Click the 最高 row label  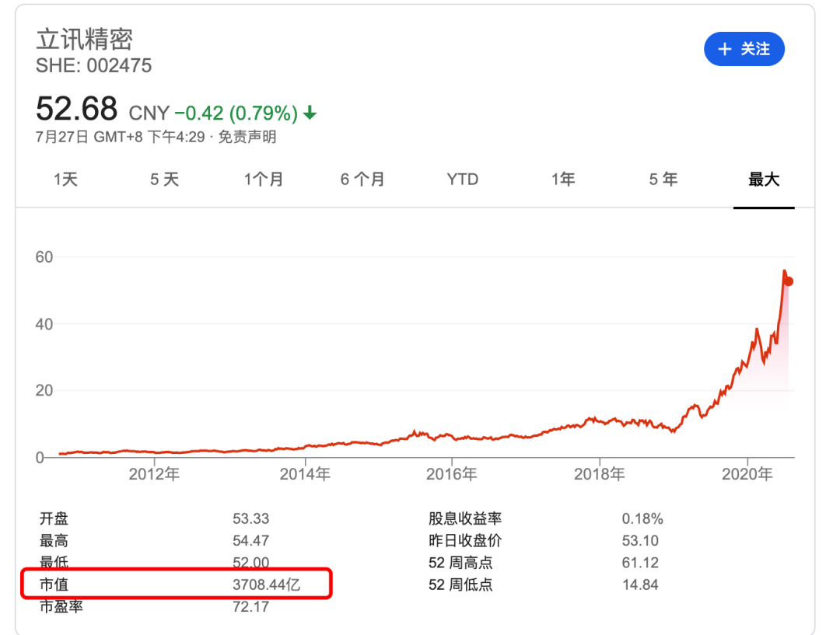click(54, 541)
